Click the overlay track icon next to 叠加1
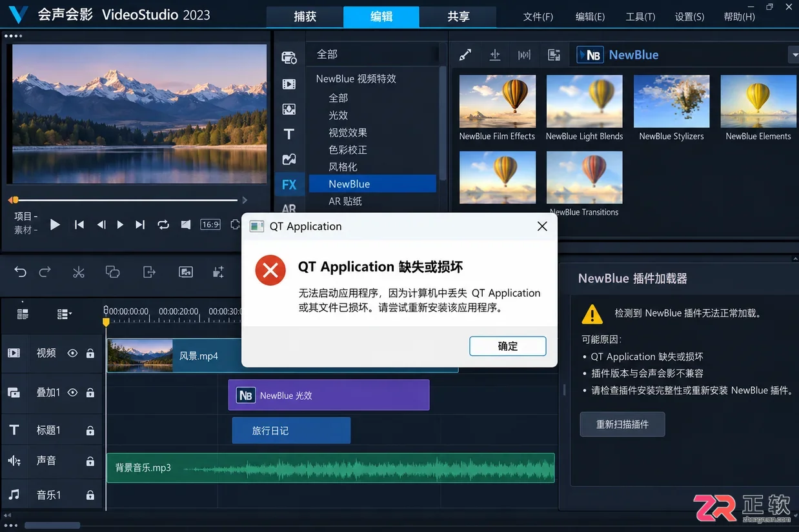This screenshot has width=799, height=532. coord(14,393)
